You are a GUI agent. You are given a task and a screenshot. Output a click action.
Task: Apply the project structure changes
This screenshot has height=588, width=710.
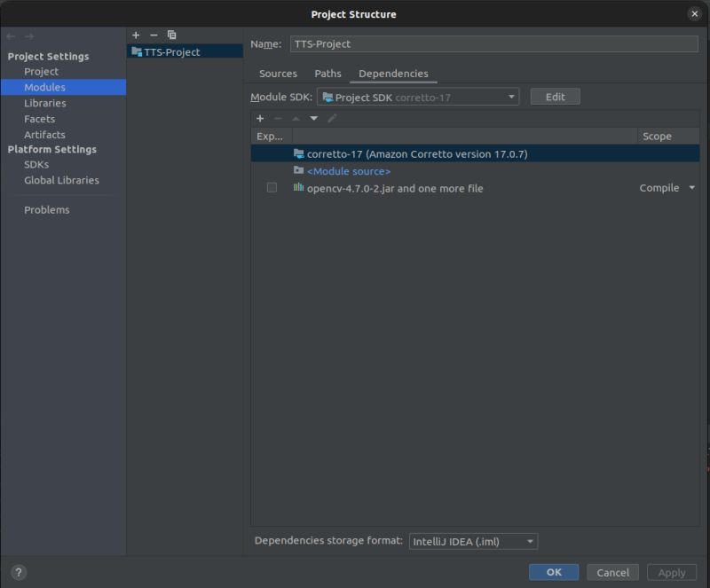pos(672,572)
